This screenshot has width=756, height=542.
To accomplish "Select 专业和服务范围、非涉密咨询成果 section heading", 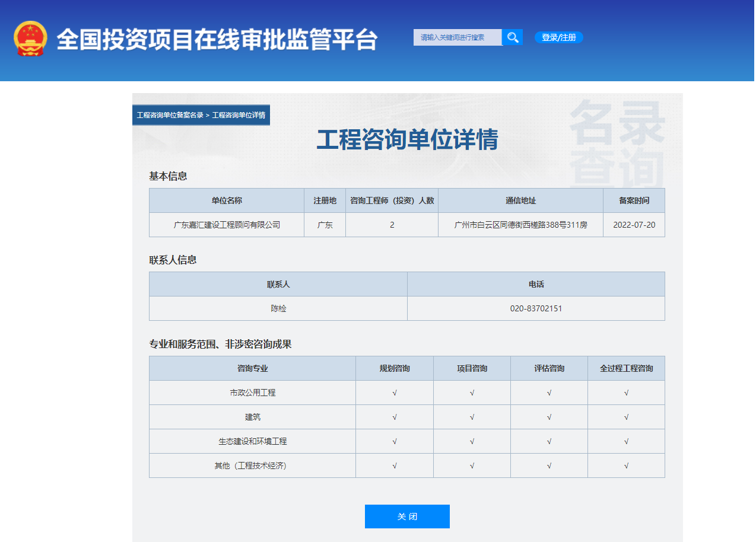I will [x=220, y=344].
